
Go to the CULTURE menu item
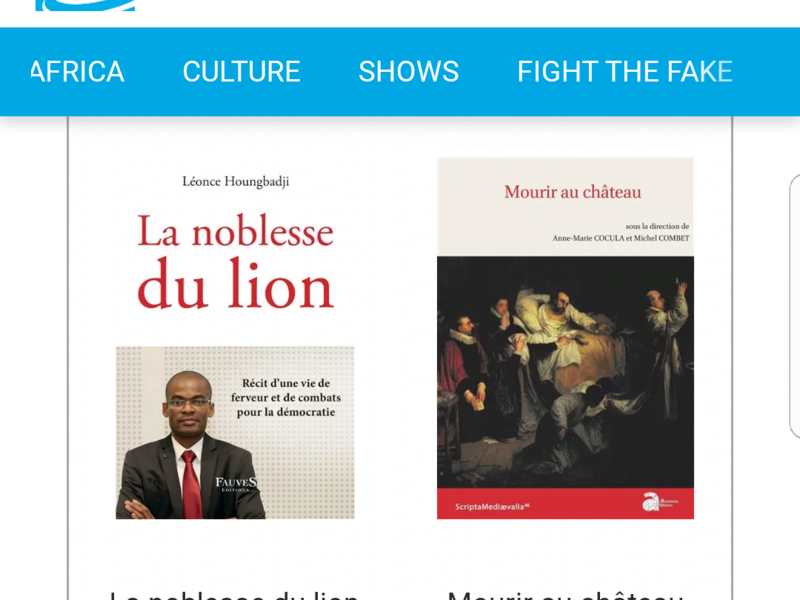click(241, 71)
